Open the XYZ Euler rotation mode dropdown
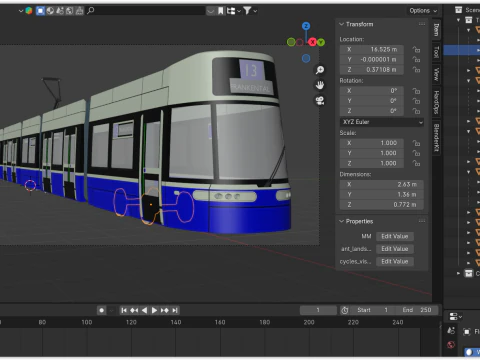Screen dimensions: 480x360 tap(382, 122)
